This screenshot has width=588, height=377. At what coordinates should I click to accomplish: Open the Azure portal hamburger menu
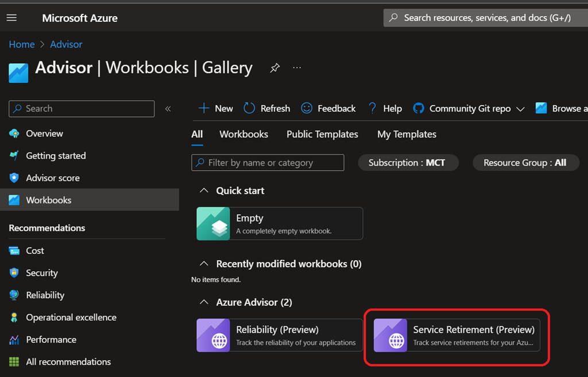coord(11,18)
